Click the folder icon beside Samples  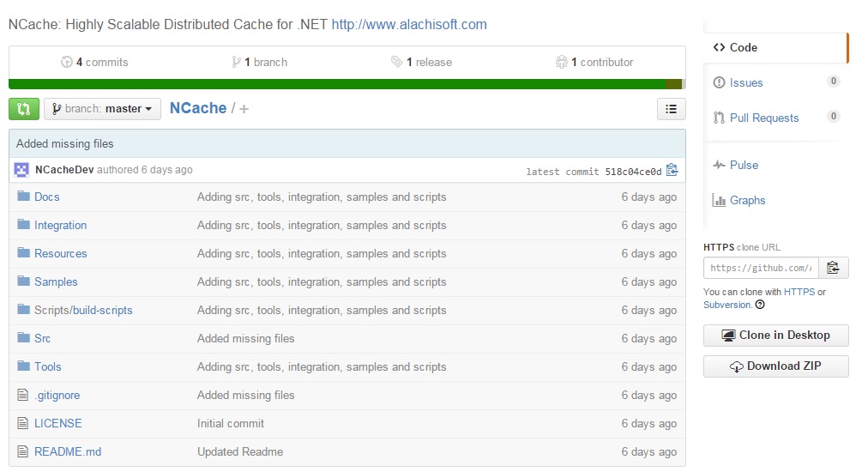[x=23, y=281]
